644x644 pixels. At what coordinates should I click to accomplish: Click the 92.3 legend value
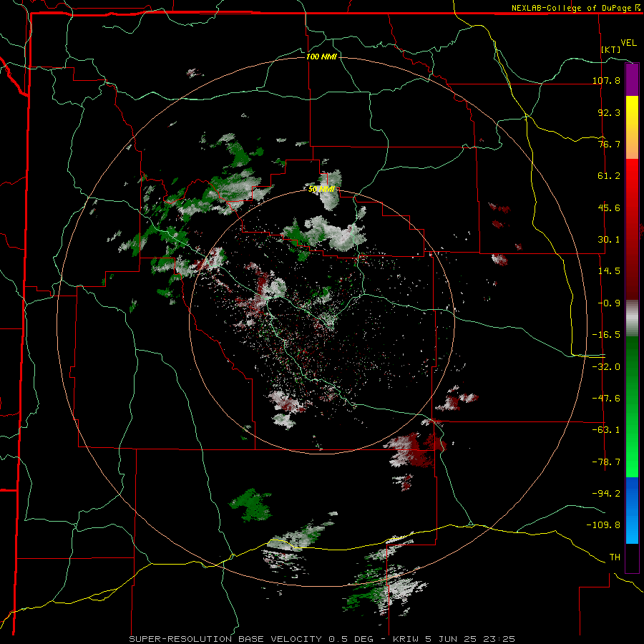[x=609, y=112]
